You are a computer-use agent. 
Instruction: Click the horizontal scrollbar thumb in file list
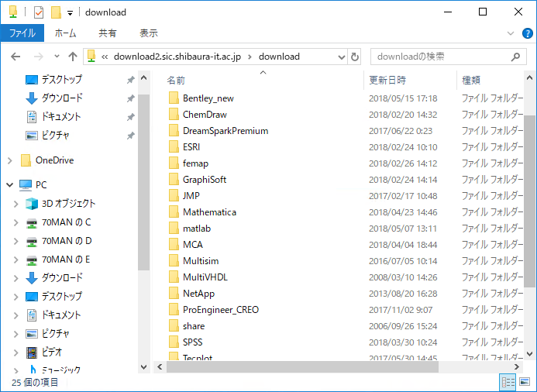pyautogui.click(x=302, y=367)
